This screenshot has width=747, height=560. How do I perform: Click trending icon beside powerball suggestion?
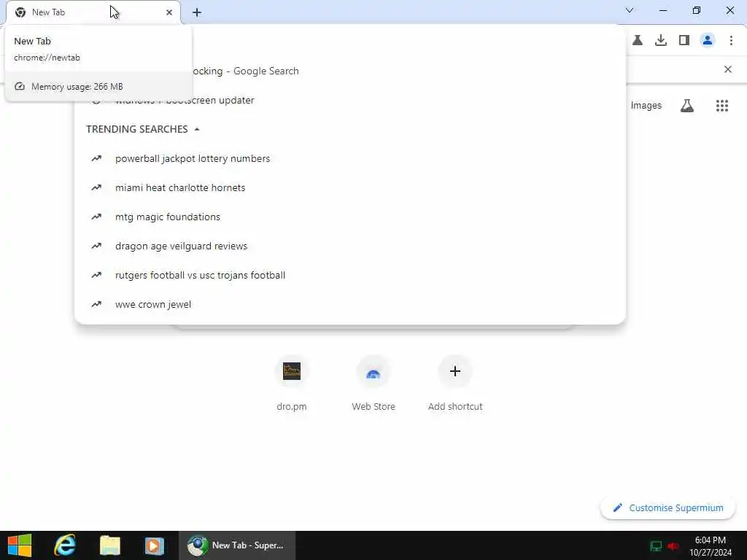[x=97, y=158]
